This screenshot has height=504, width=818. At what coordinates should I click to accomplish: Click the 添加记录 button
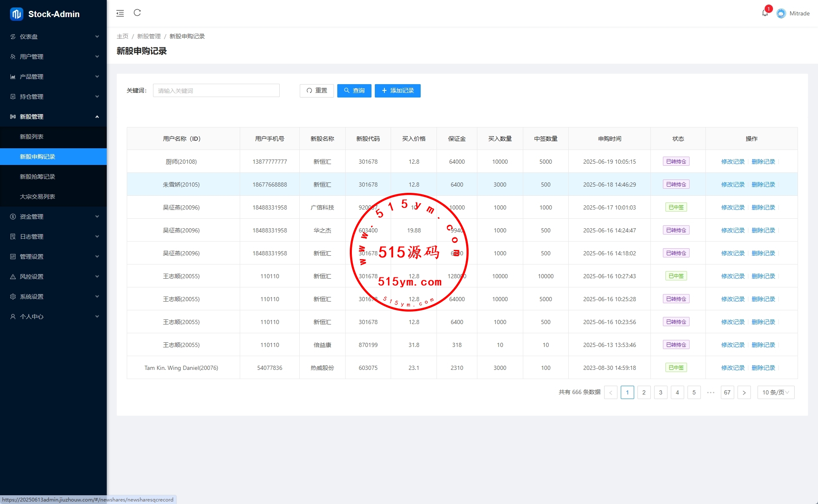(x=397, y=90)
